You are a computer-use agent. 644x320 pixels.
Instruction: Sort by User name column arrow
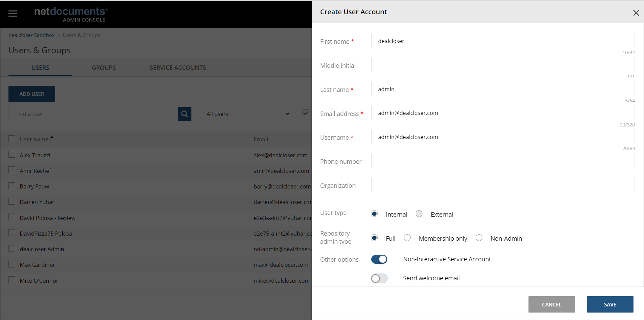coord(52,139)
